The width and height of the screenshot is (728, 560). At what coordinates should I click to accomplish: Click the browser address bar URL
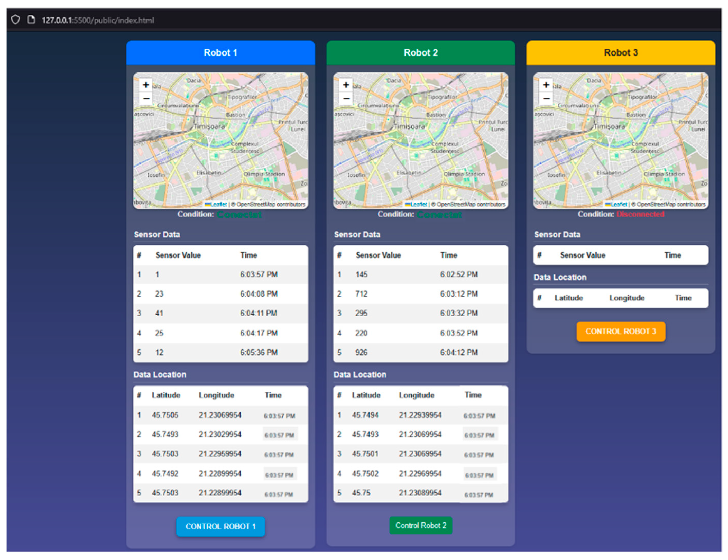98,20
